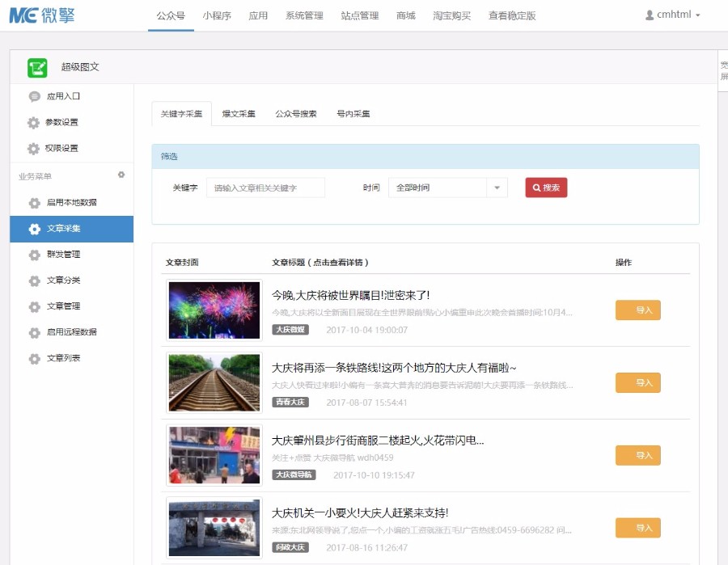Click 查看稳定版 in the top menu
Viewport: 728px width, 565px height.
click(512, 16)
